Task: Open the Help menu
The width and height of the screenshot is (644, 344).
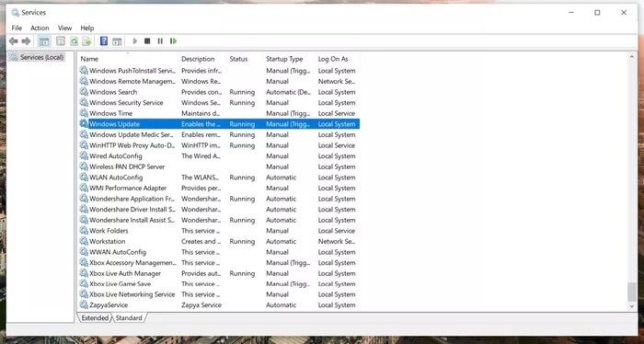Action: pos(87,28)
